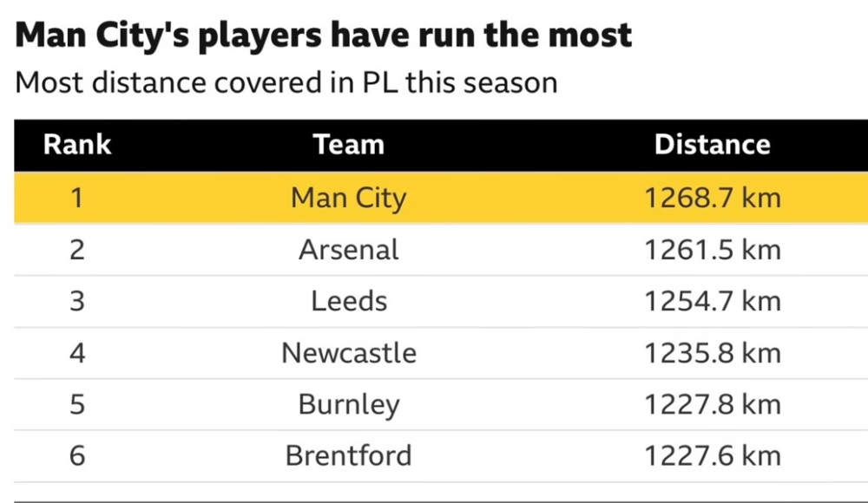The height and width of the screenshot is (503, 868).
Task: Click the "Most distance covered in PL" subtitle
Action: 286,83
